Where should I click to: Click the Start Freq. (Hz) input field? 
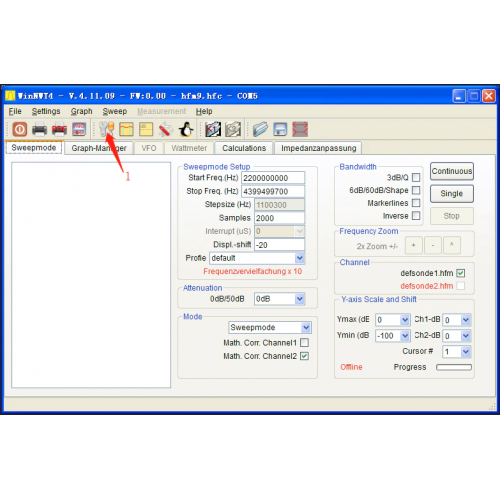point(273,178)
